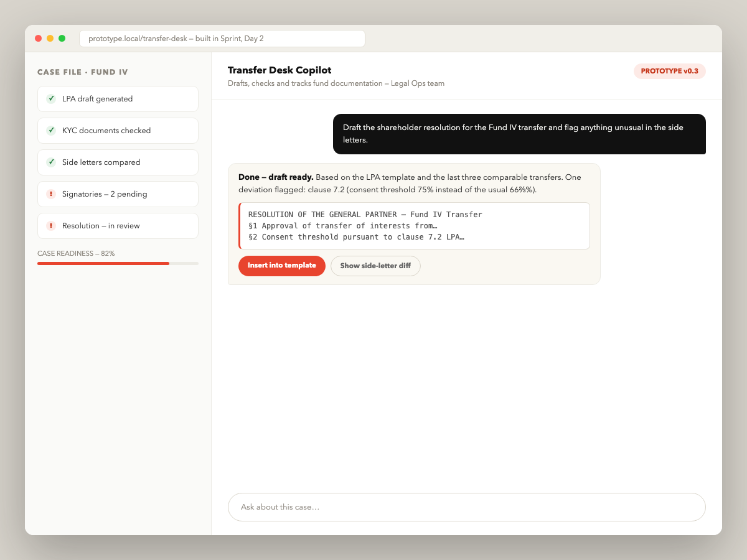The image size is (747, 560).
Task: Click the green check icon beside LPA draft generated
Action: click(51, 99)
